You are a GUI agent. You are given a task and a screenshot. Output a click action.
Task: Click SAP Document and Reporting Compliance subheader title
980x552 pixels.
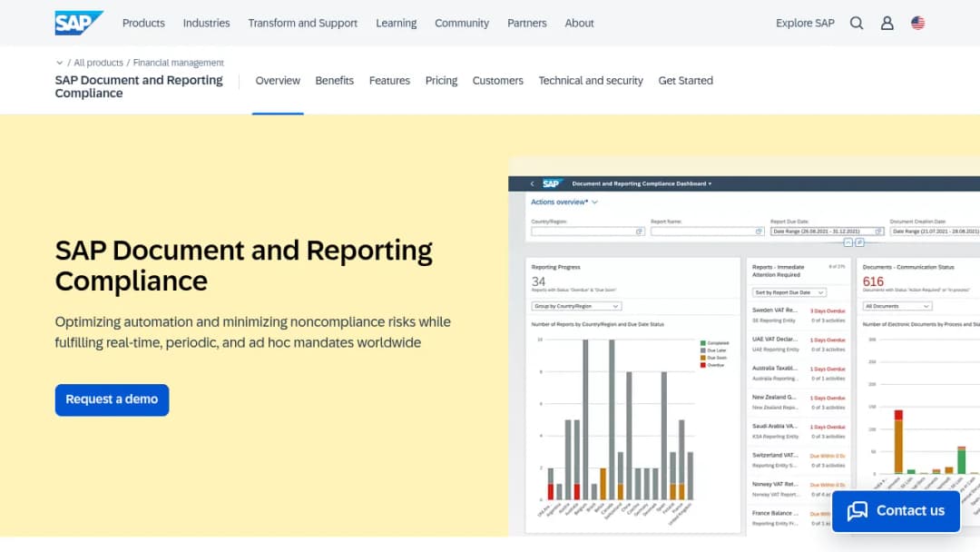139,86
